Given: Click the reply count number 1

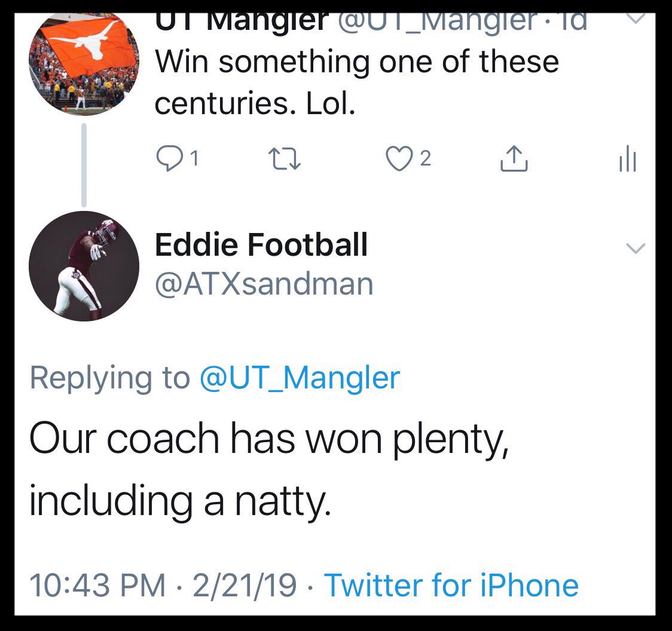Looking at the screenshot, I should coord(194,158).
